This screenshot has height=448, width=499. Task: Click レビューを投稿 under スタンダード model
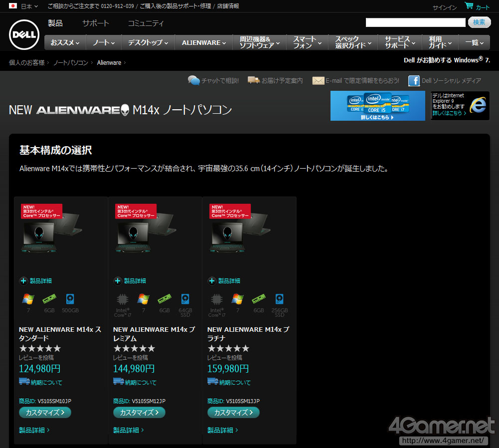click(36, 358)
